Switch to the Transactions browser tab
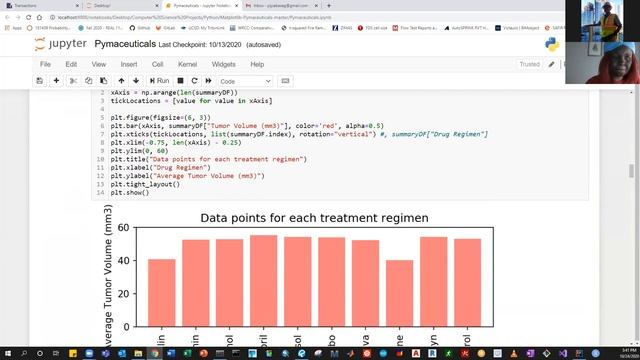The width and height of the screenshot is (640, 360). [x=41, y=6]
